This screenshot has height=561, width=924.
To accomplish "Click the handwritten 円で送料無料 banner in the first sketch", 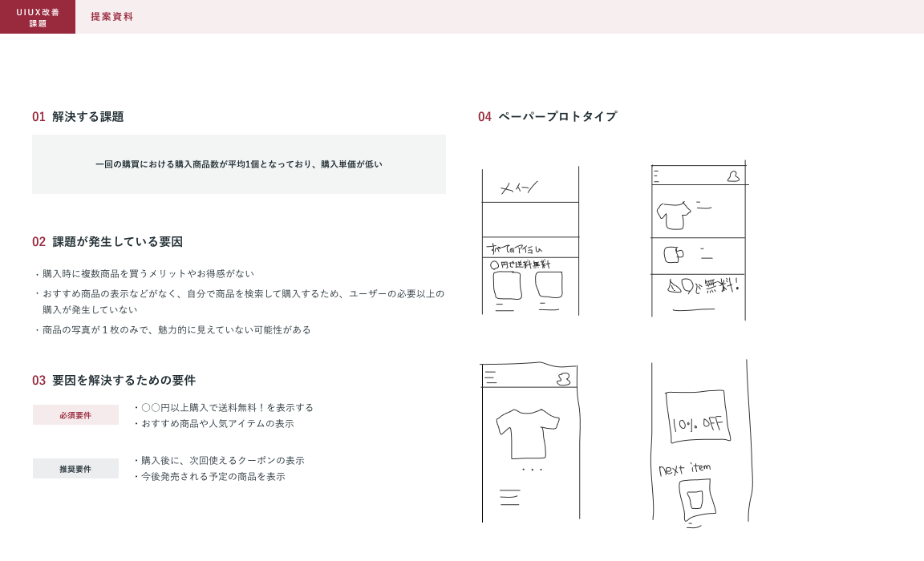I will [x=521, y=264].
